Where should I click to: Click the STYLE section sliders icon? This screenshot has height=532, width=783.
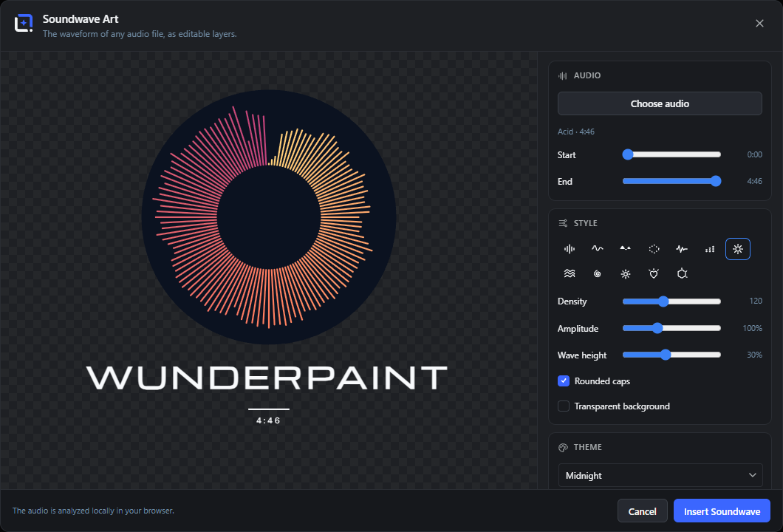(563, 223)
